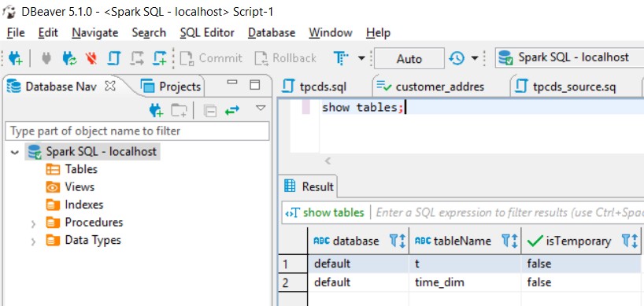Open the Database menu
Screen dimensions: 644x306
click(272, 33)
